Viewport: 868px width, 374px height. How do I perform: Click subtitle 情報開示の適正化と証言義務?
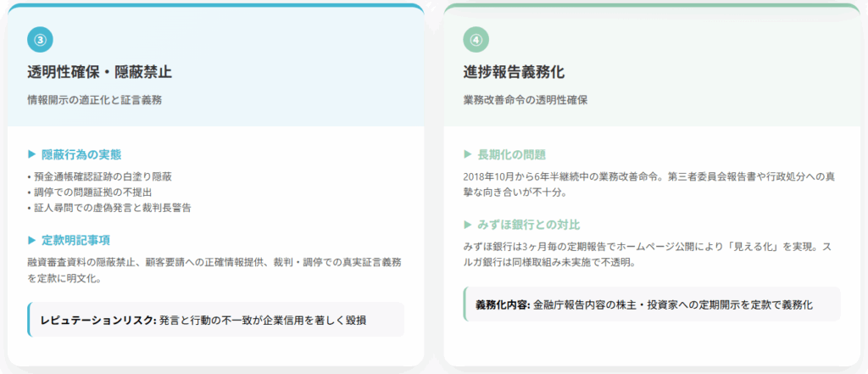point(95,100)
